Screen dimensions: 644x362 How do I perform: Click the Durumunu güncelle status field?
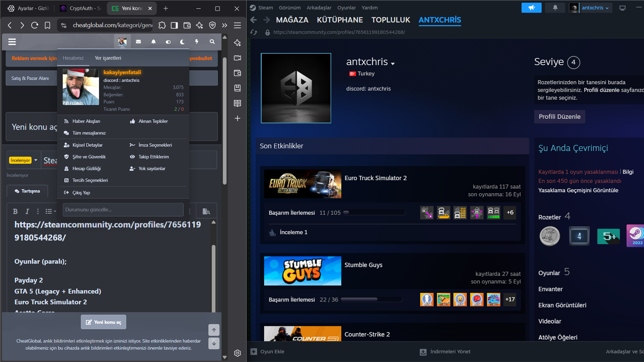point(123,210)
